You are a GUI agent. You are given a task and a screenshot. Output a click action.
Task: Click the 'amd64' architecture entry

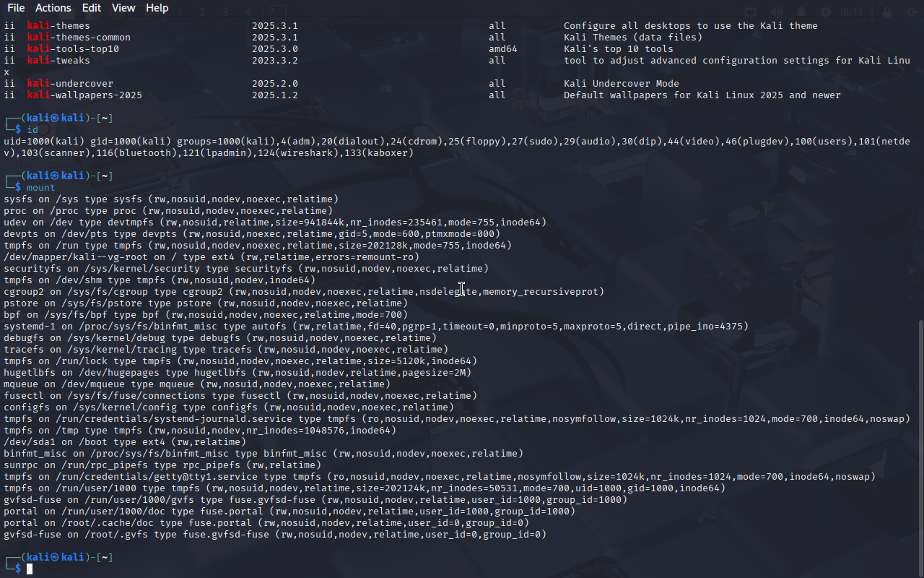[x=503, y=49]
